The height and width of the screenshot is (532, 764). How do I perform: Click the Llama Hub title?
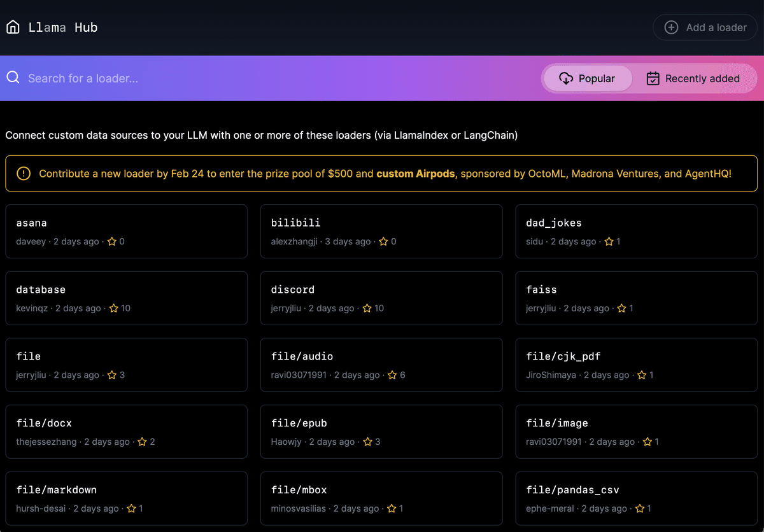(63, 27)
